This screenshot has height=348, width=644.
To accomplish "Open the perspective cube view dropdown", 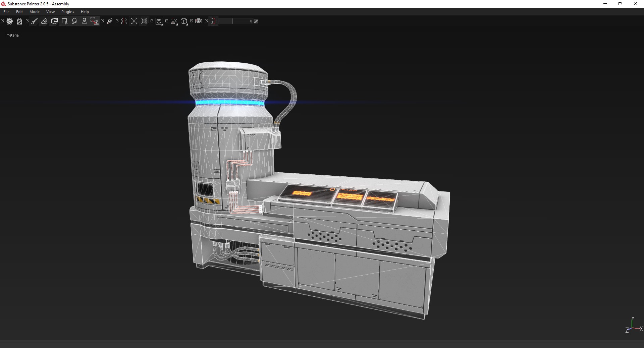I will [184, 21].
